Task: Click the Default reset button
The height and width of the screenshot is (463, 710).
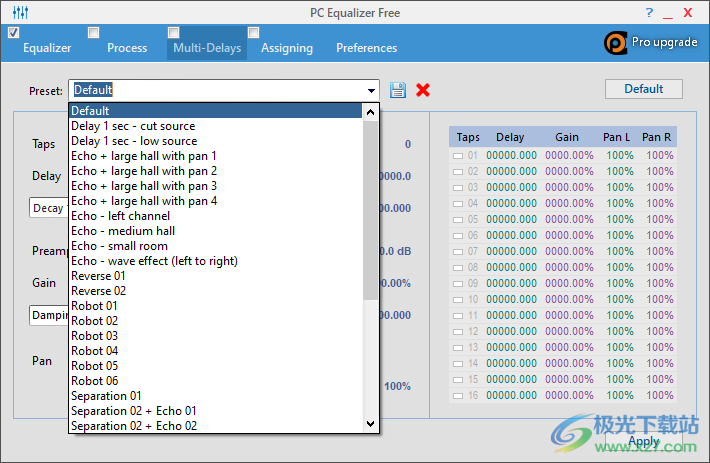Action: (643, 89)
